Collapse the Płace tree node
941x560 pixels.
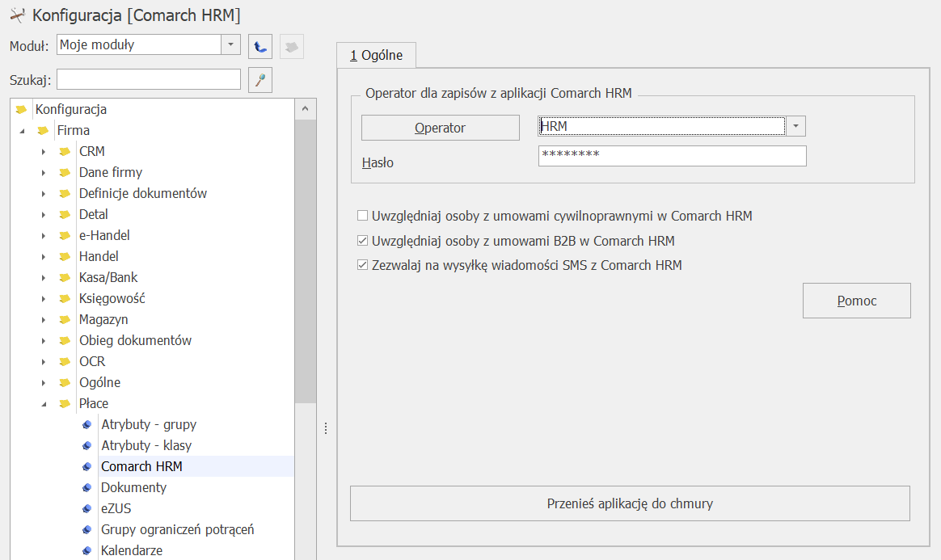(44, 404)
